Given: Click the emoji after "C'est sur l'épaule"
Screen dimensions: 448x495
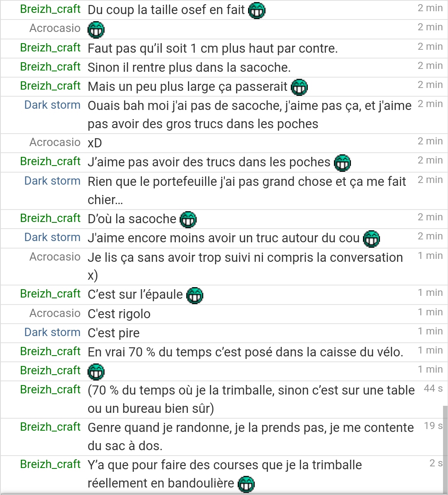Looking at the screenshot, I should 195,295.
